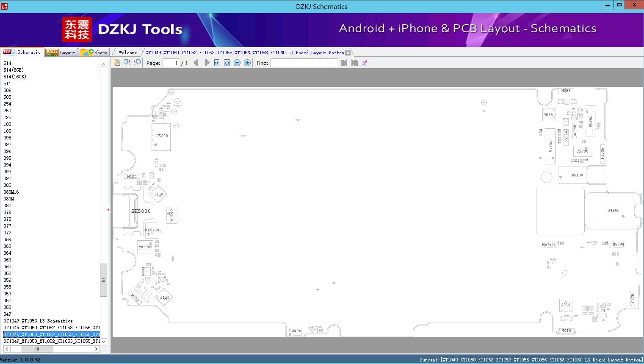This screenshot has width=644, height=364.
Task: Click the fit page icon
Action: point(227,63)
